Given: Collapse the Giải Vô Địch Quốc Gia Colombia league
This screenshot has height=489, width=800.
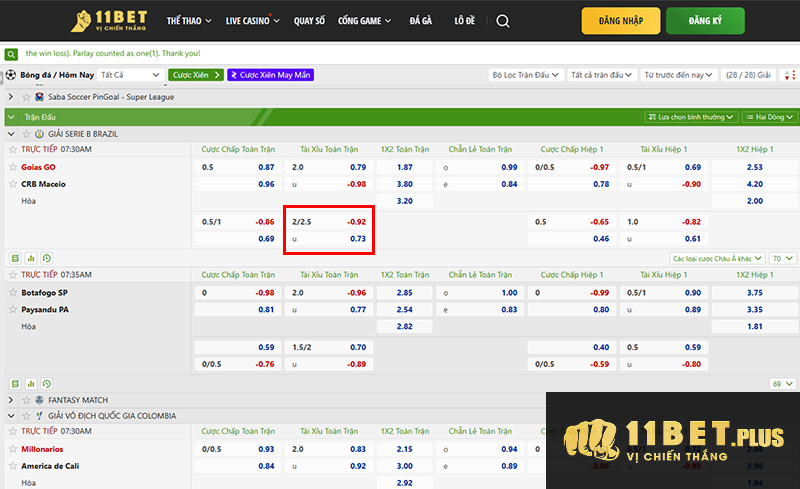Looking at the screenshot, I should click(11, 415).
